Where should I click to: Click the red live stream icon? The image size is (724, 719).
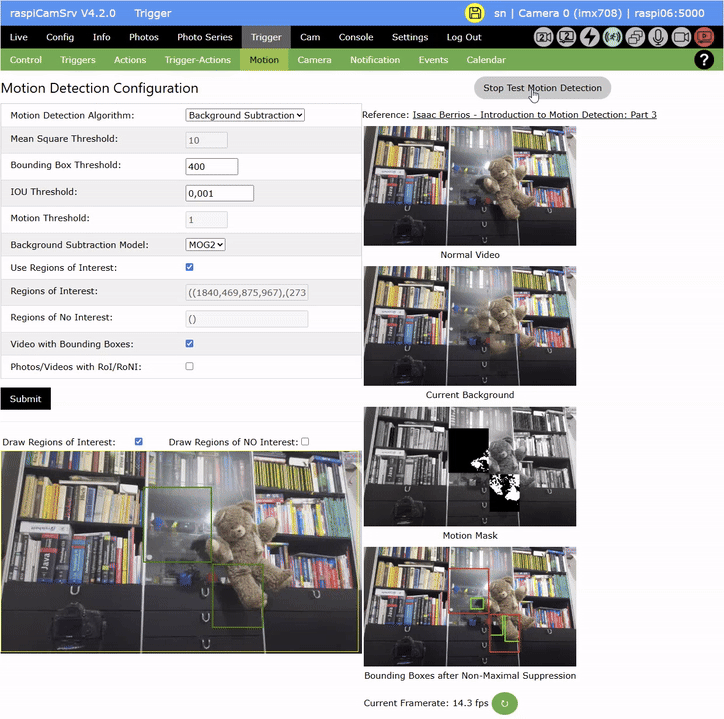[704, 37]
